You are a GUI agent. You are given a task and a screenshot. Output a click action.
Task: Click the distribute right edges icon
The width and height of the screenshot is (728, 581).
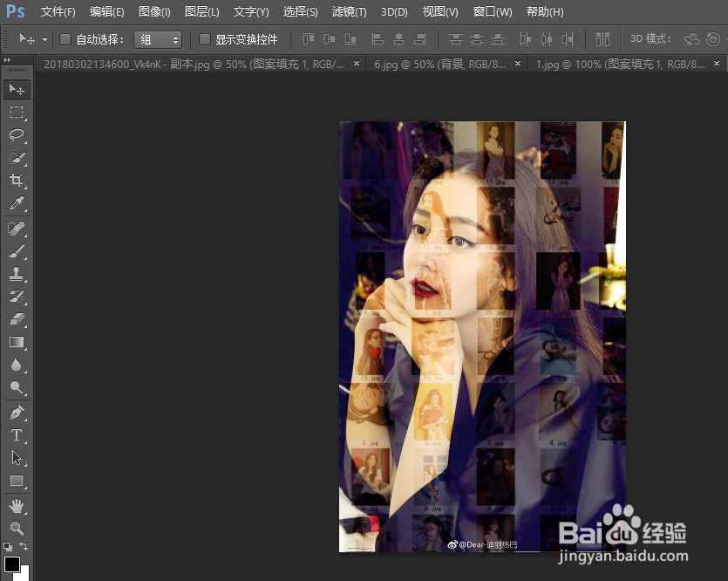[x=568, y=39]
